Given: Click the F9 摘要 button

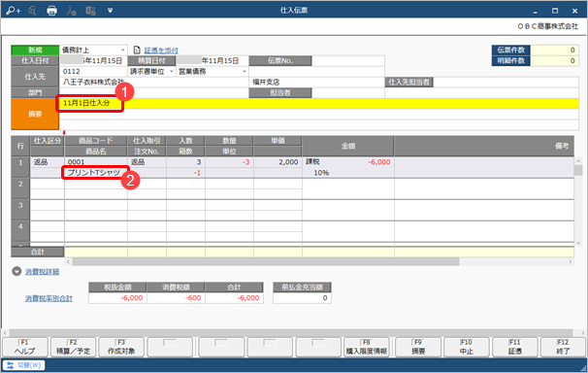Looking at the screenshot, I should [x=418, y=347].
